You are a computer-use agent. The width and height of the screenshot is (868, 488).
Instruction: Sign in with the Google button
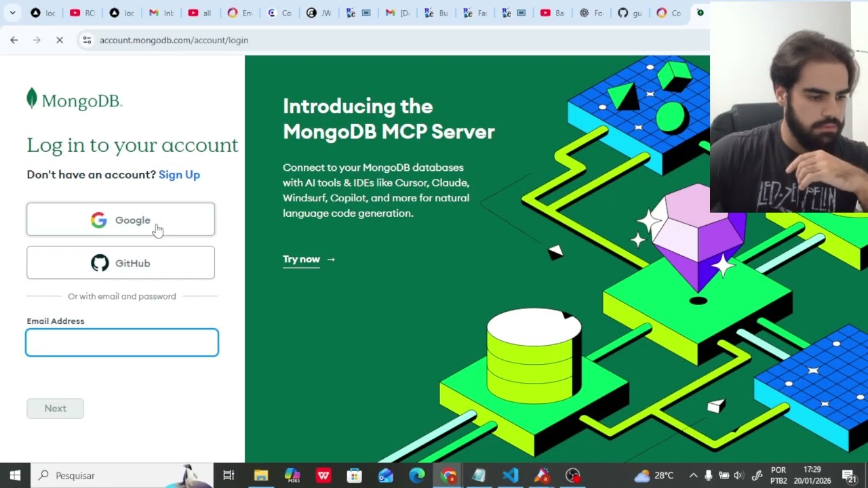tap(121, 220)
